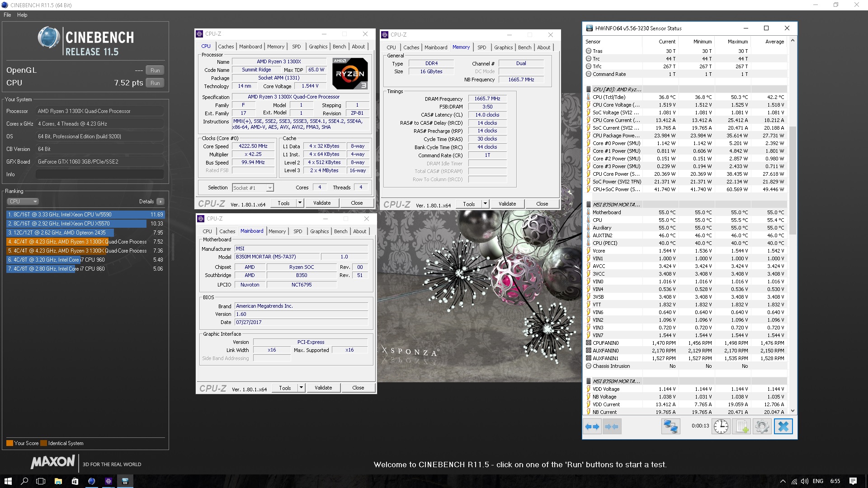Select ranking entry Xeon W5590 11.69
The width and height of the screenshot is (868, 488).
[85, 215]
